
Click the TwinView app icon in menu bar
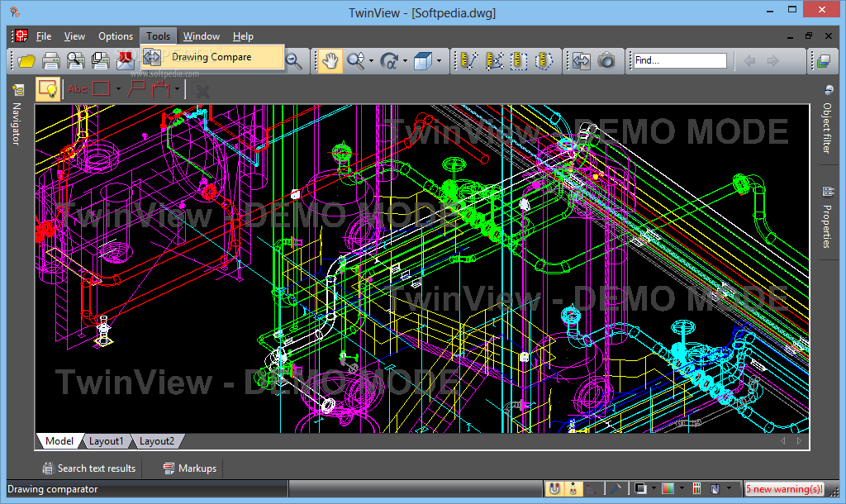click(21, 36)
